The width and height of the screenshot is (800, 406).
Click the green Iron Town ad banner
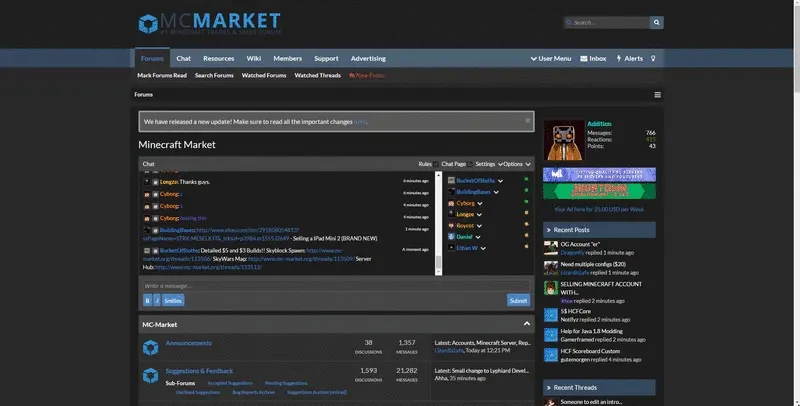click(599, 191)
